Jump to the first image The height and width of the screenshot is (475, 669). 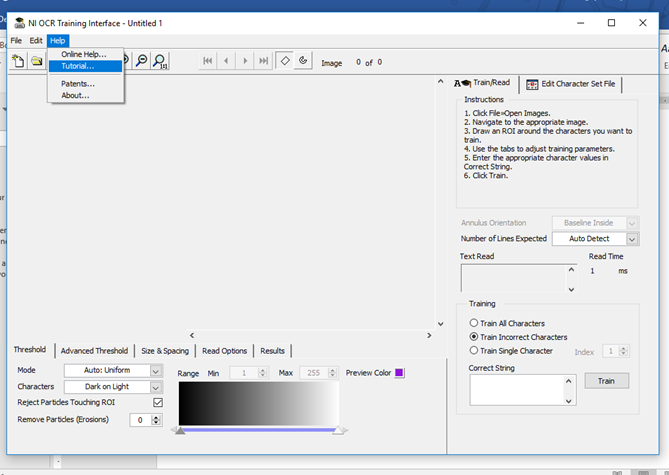click(208, 61)
